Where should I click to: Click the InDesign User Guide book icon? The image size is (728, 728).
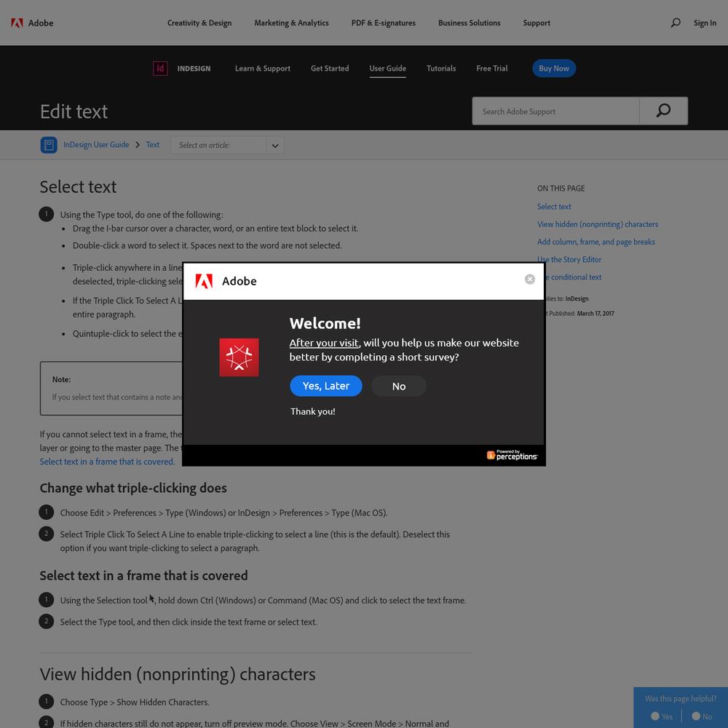49,145
